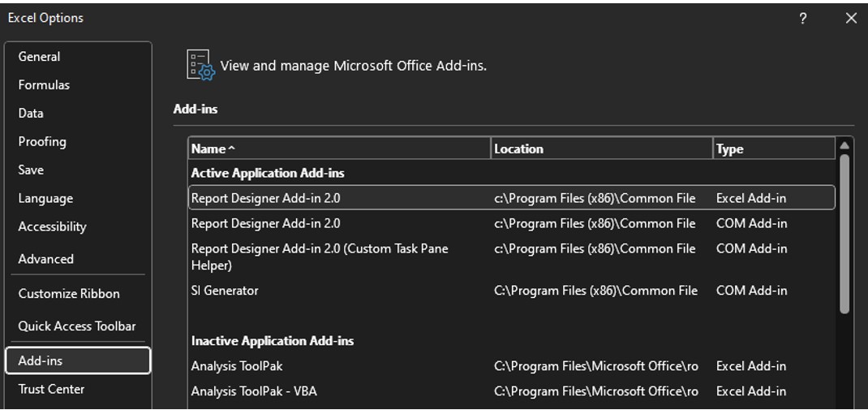Click SI Generator COM Add-in type cell
The width and height of the screenshot is (868, 410).
pos(751,291)
